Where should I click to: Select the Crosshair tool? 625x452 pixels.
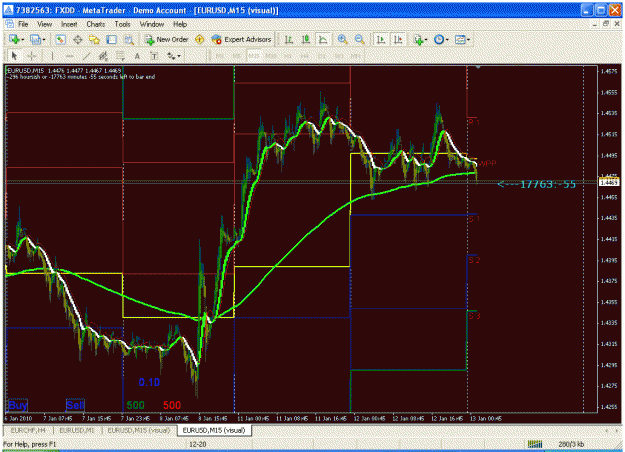31,56
